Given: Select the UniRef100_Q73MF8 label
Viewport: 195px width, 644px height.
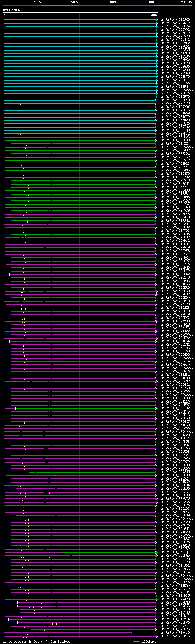Looking at the screenshot, I should pyautogui.click(x=175, y=214).
